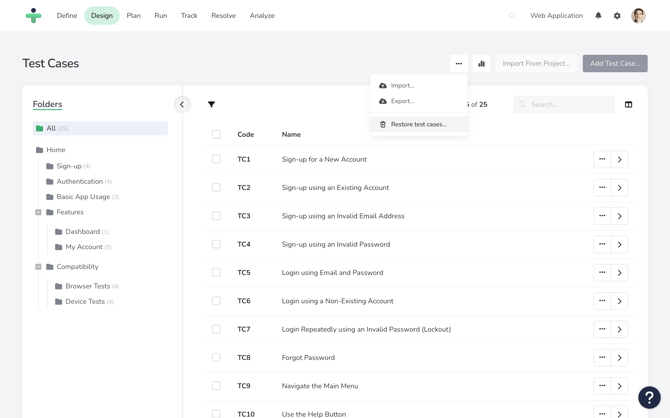Click the Add Test Case button

coord(615,63)
